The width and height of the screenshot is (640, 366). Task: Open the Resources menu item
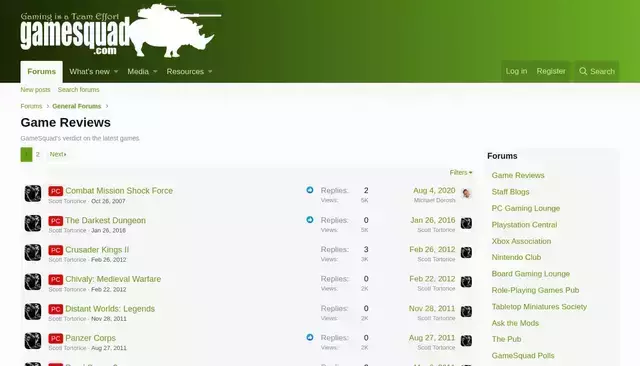click(185, 71)
